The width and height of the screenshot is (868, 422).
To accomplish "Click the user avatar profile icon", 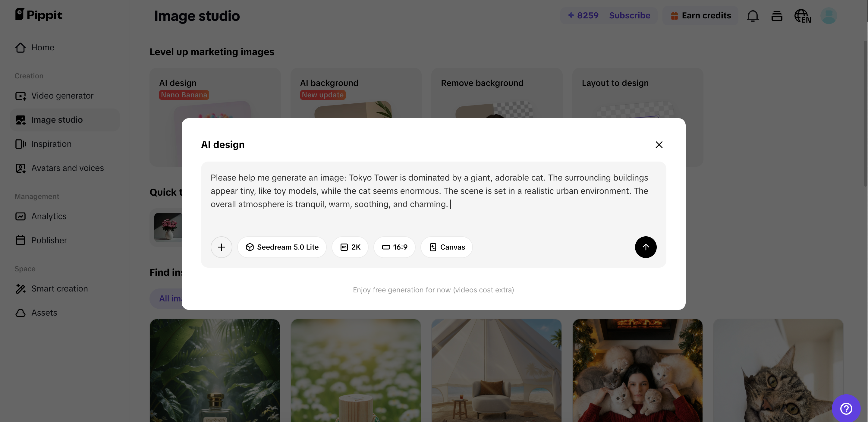I will coord(829,16).
